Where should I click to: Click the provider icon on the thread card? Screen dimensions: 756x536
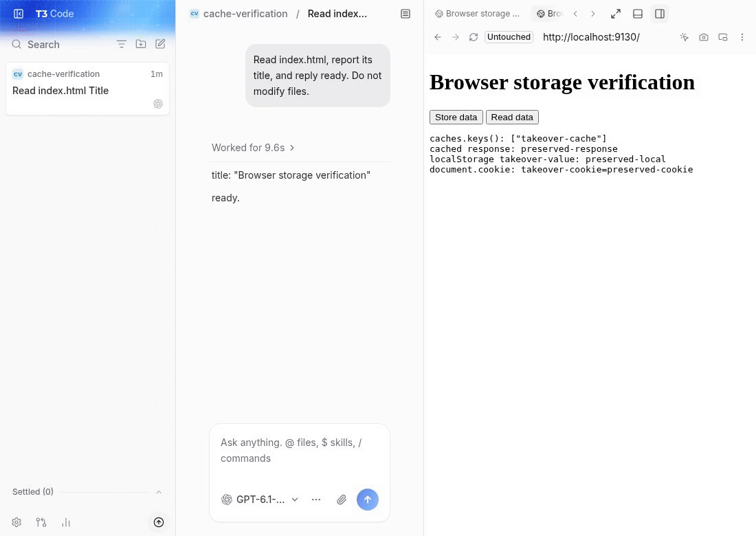(157, 104)
